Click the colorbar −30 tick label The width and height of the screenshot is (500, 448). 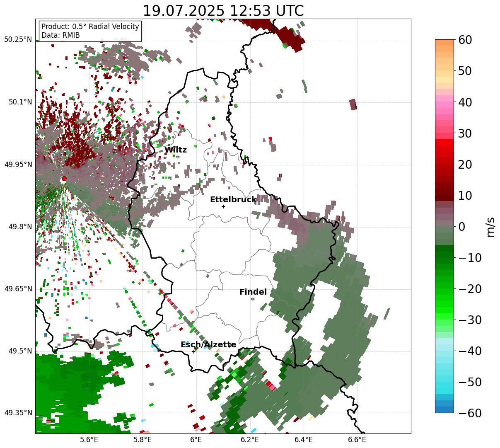(470, 320)
